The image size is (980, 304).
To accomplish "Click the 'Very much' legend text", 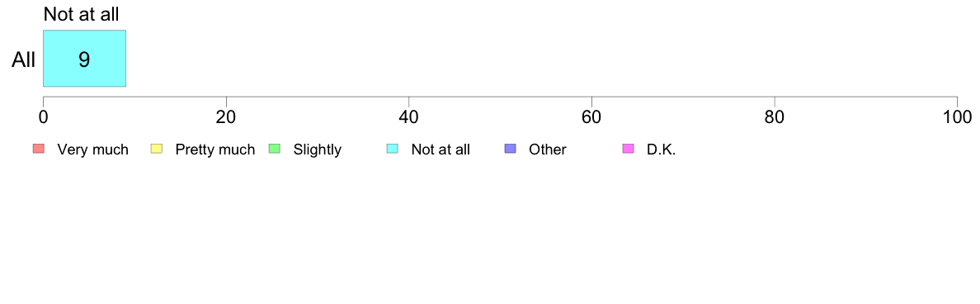I will (92, 150).
